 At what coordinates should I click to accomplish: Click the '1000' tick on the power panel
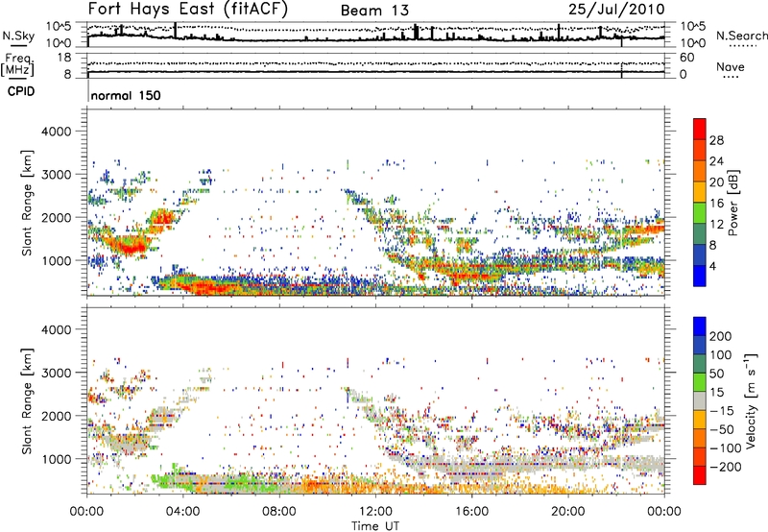click(x=57, y=260)
